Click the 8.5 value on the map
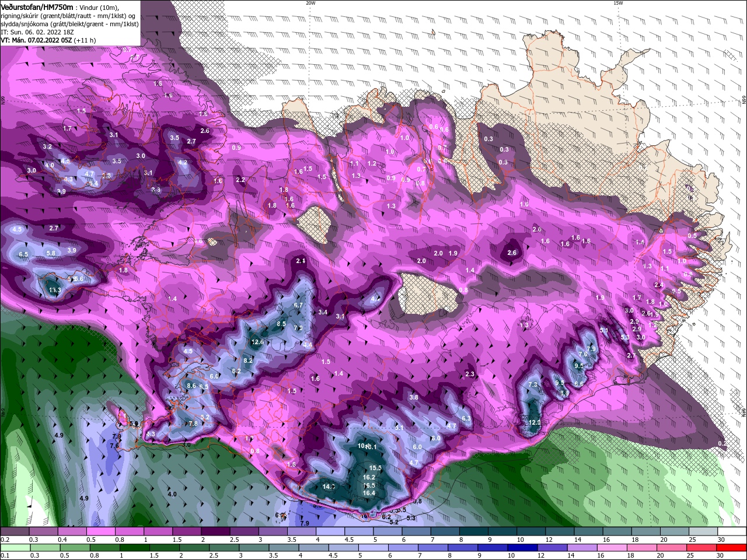 click(x=281, y=324)
